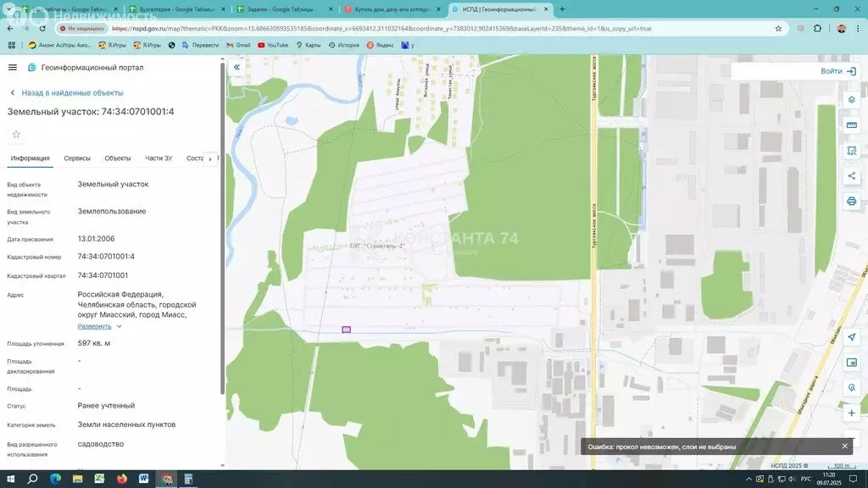
Task: Open the Windows notification center
Action: click(853, 480)
